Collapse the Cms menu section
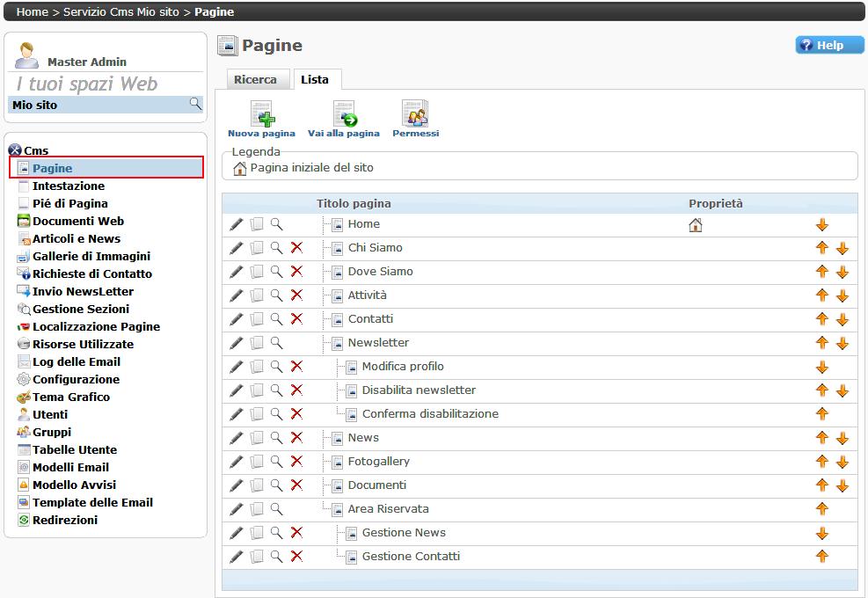Viewport: 868px width, 598px height. tap(14, 150)
